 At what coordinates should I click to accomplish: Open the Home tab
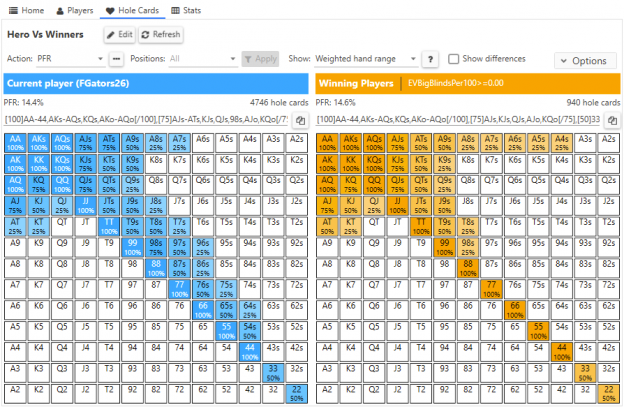click(27, 9)
